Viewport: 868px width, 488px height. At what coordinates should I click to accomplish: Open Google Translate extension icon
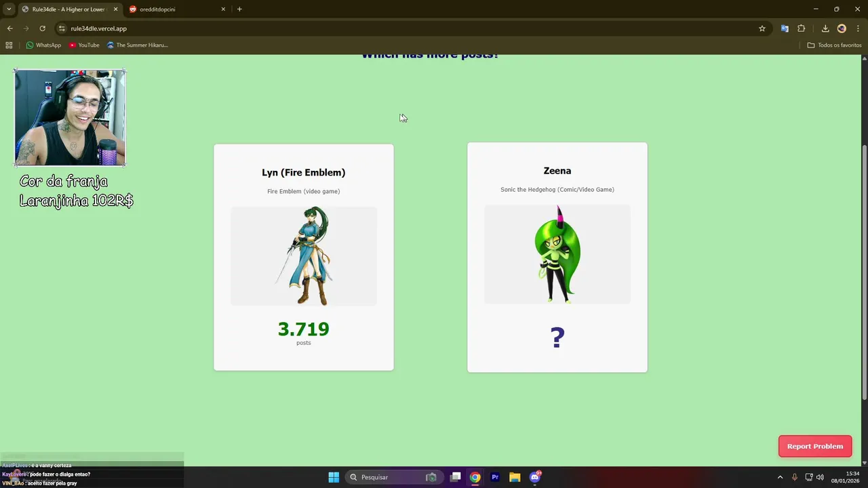(785, 28)
